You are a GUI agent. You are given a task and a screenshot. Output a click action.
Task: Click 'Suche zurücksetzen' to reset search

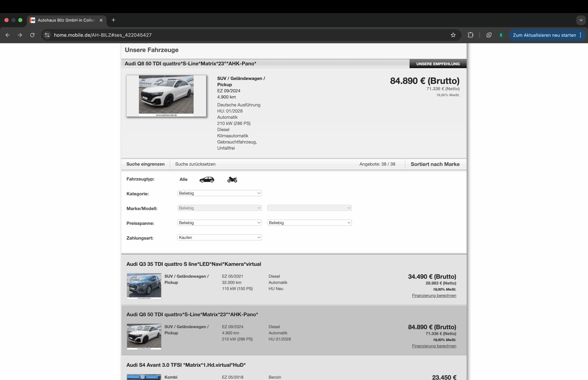195,164
